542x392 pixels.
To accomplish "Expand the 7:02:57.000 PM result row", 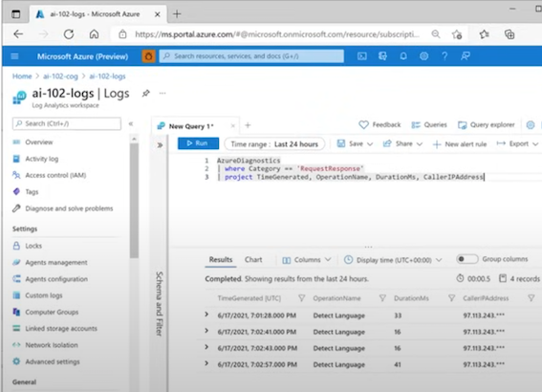I will click(x=206, y=363).
